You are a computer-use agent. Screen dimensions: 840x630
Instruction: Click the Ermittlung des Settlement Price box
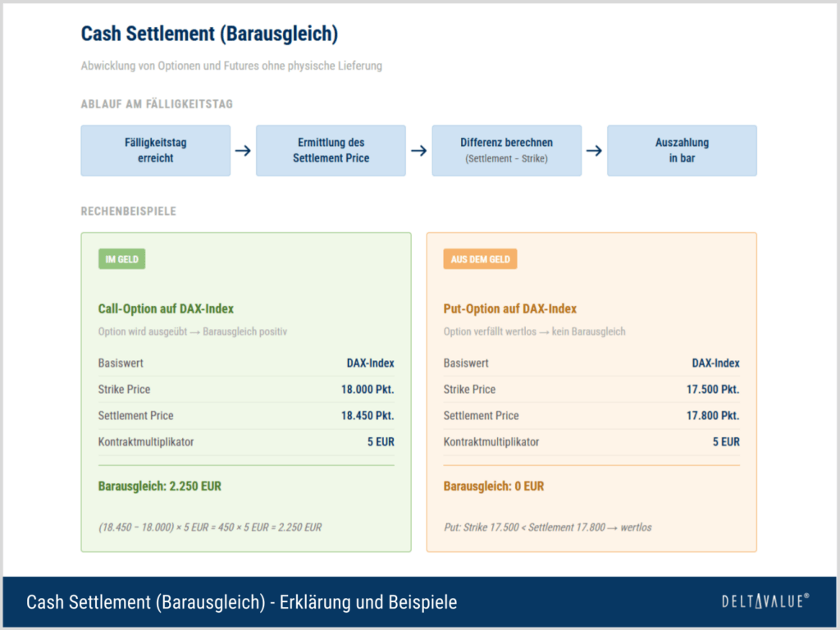[x=331, y=151]
